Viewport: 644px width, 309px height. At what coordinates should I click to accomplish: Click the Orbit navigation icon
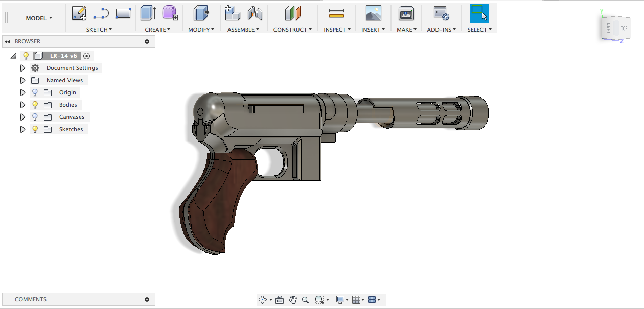[x=263, y=300]
